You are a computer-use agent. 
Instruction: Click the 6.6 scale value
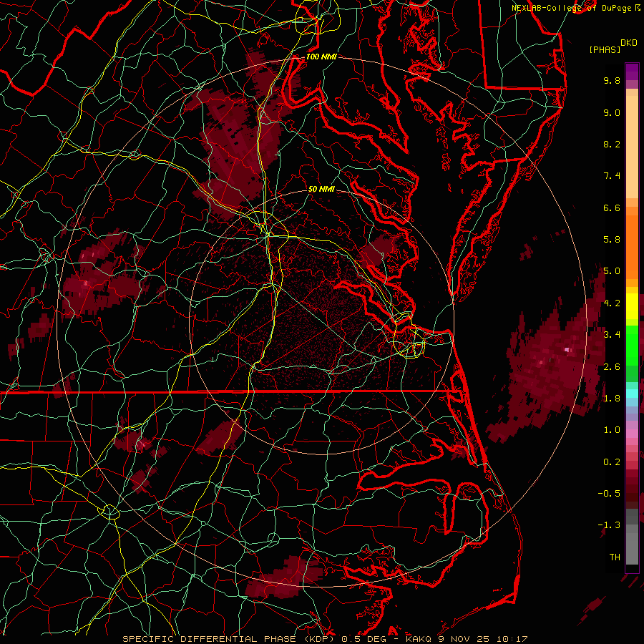(612, 208)
